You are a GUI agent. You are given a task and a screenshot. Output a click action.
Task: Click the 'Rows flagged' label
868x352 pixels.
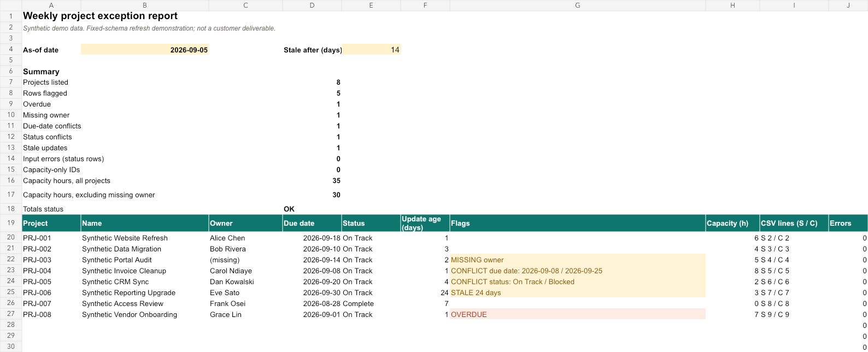[45, 93]
